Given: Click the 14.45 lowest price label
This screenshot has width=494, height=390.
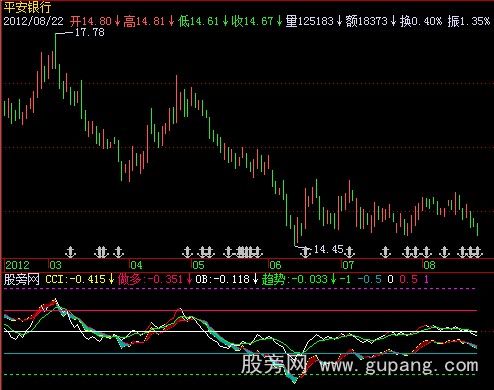Looking at the screenshot, I should pos(328,249).
